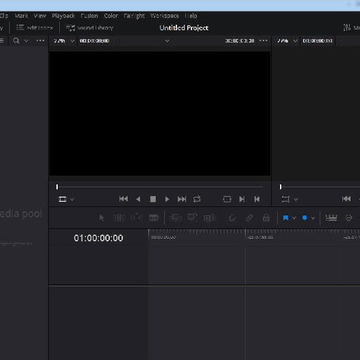Open the flag color dropdown arrow
Image resolution: width=360 pixels, height=360 pixels.
point(294,218)
